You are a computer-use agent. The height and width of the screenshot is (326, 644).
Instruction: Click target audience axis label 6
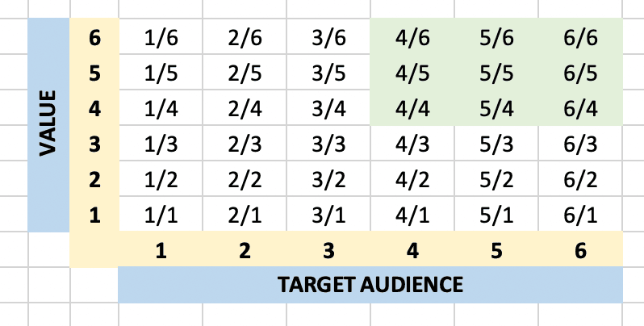[x=580, y=249]
